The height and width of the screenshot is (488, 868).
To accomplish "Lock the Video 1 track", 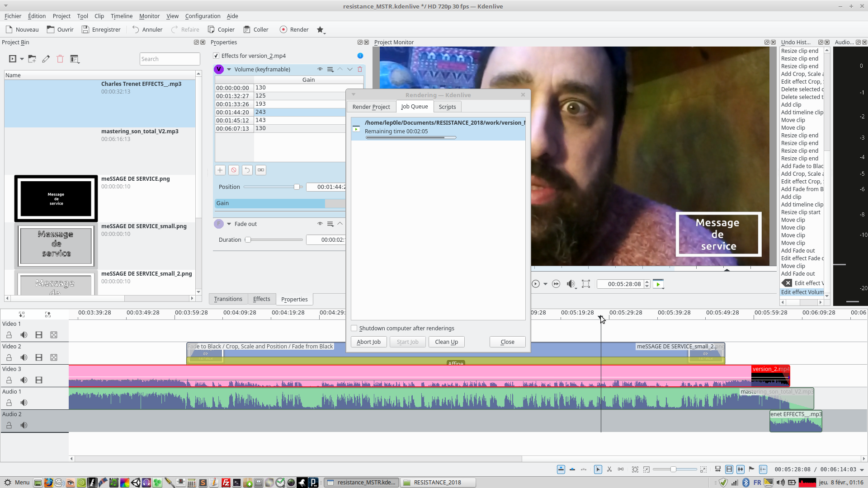I will pyautogui.click(x=9, y=335).
